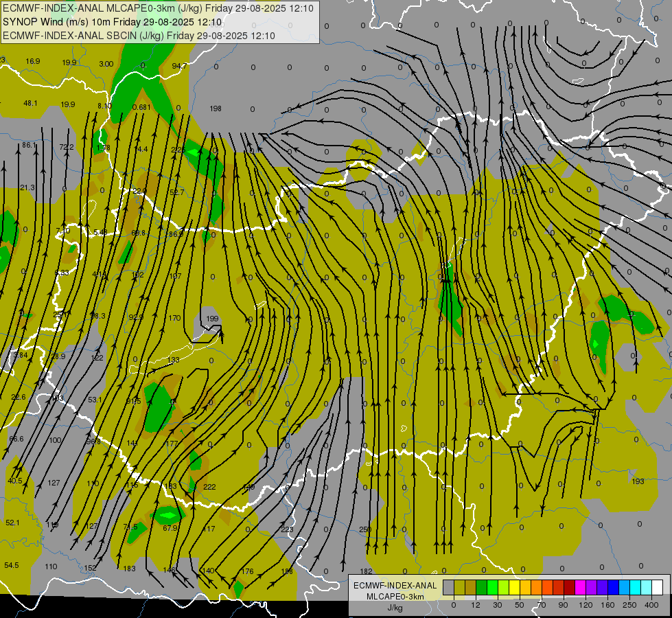Click the legend tick value 160

coord(607,605)
